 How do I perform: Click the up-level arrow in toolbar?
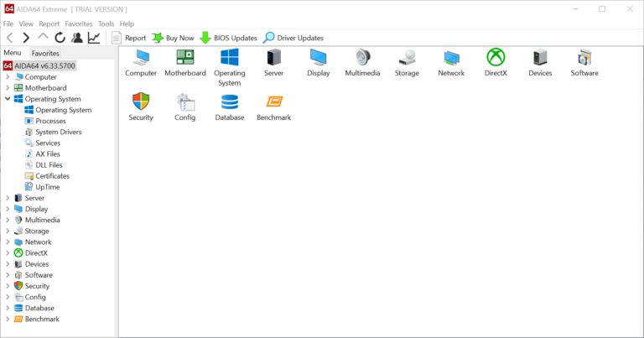[x=43, y=37]
